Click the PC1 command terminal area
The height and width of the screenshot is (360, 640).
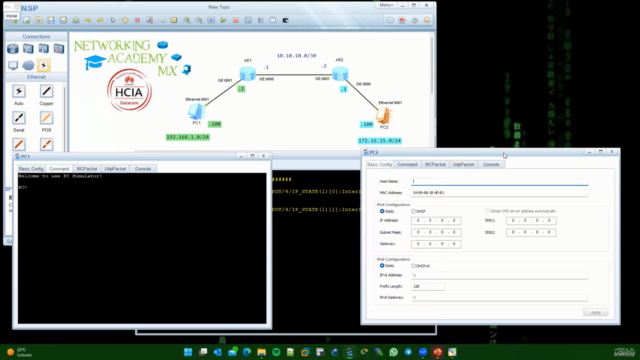[142, 248]
